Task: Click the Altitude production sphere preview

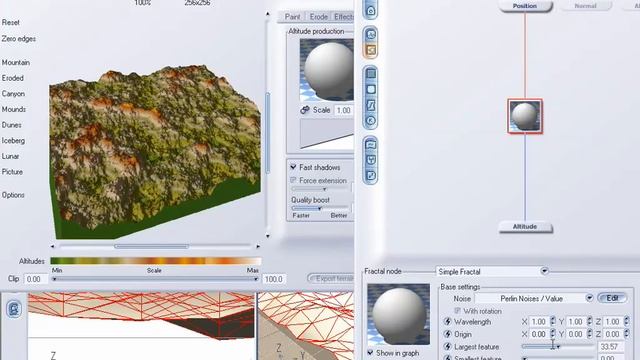Action: pos(327,70)
